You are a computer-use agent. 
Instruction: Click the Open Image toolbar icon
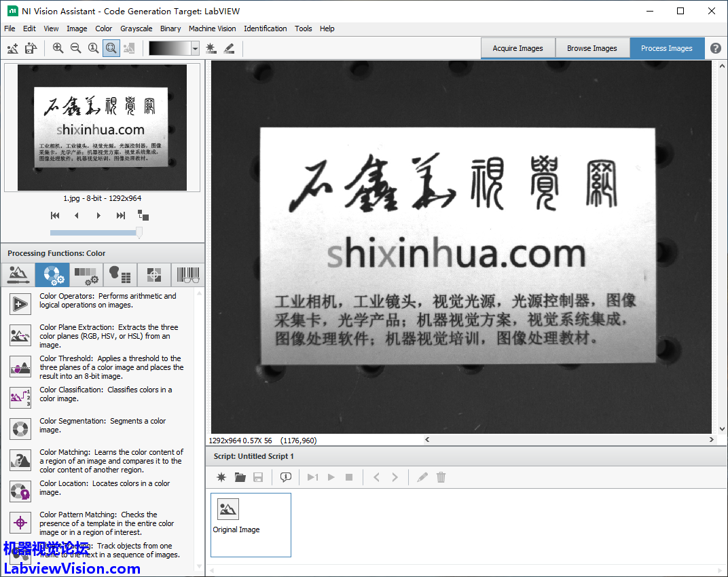(31, 48)
